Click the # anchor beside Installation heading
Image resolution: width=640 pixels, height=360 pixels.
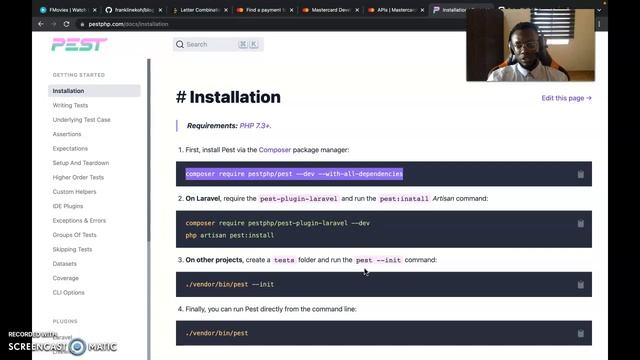[x=181, y=97]
